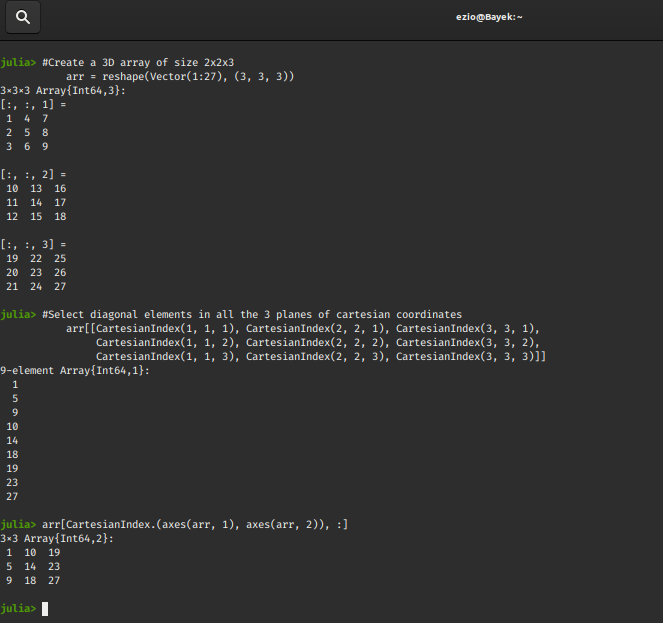Click the '[:, :, 1] =' slice header

click(x=33, y=104)
